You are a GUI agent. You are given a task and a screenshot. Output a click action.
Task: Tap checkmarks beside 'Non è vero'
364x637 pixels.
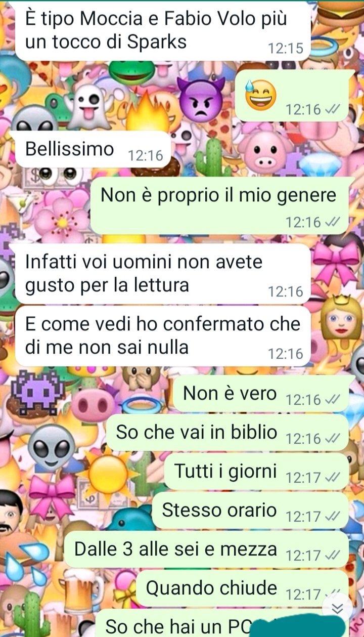coord(332,400)
